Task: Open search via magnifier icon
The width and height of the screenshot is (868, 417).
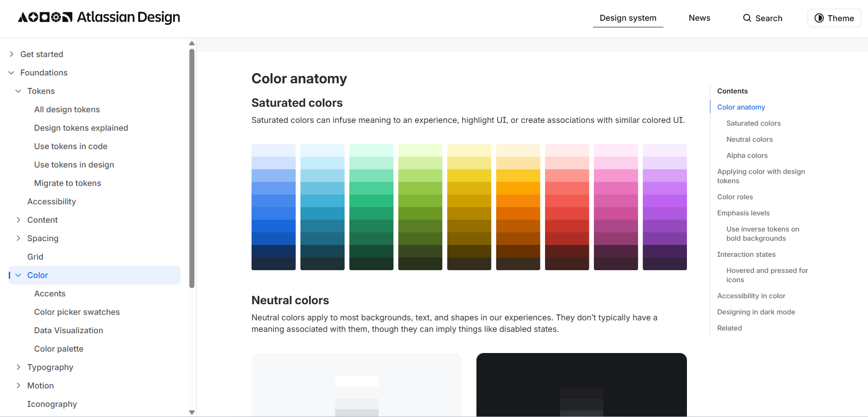Action: (747, 18)
